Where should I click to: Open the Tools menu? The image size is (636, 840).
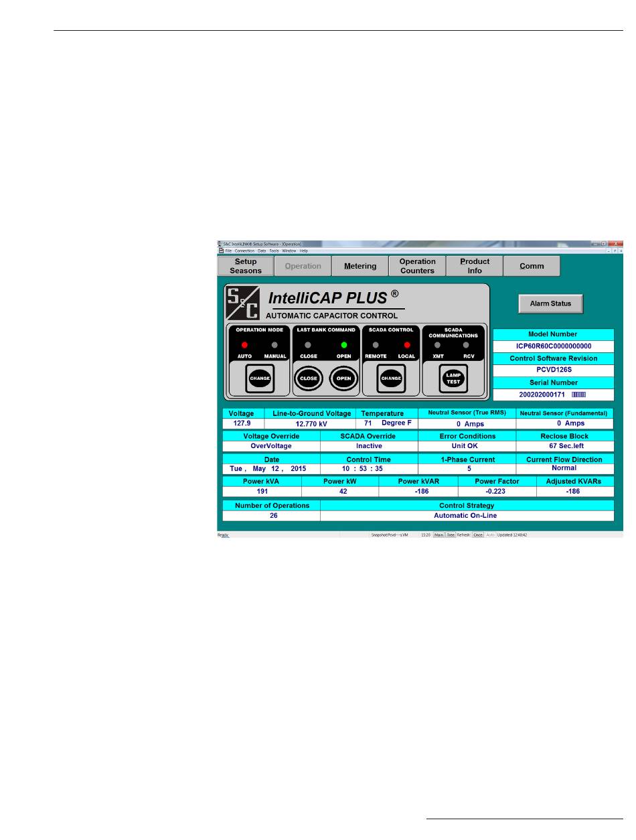pos(274,251)
